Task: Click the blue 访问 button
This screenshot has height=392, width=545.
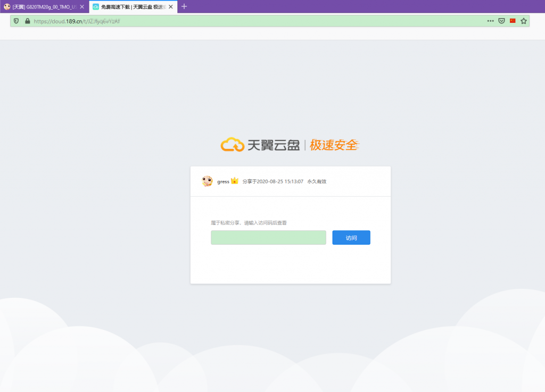Action: coord(351,238)
